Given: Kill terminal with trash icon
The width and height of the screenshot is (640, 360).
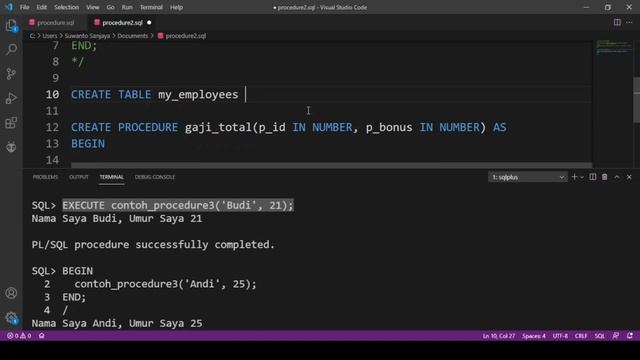Looking at the screenshot, I should click(604, 177).
